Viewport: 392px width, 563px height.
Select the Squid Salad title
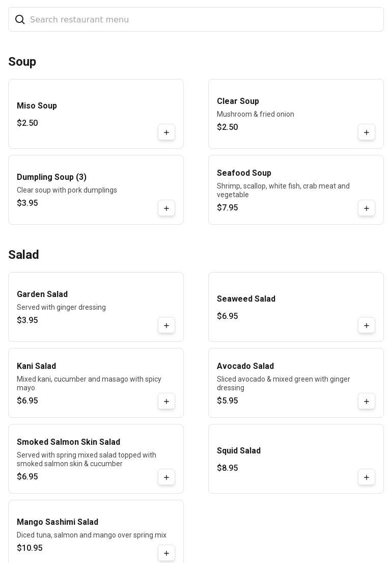pos(239,451)
